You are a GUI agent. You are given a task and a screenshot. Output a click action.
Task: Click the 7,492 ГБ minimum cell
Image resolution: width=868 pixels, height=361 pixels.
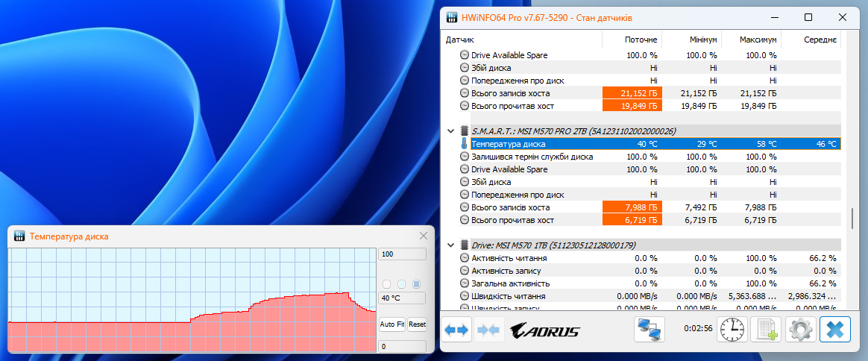[692, 207]
